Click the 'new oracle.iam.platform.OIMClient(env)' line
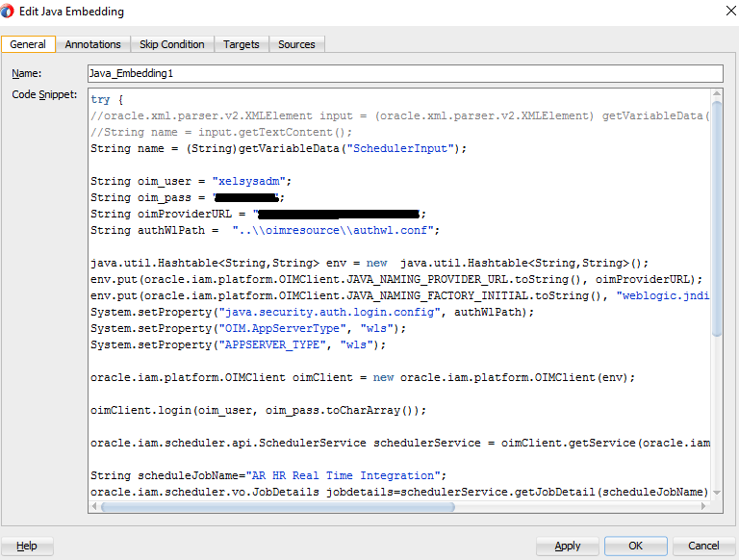The width and height of the screenshot is (739, 560). tap(363, 377)
